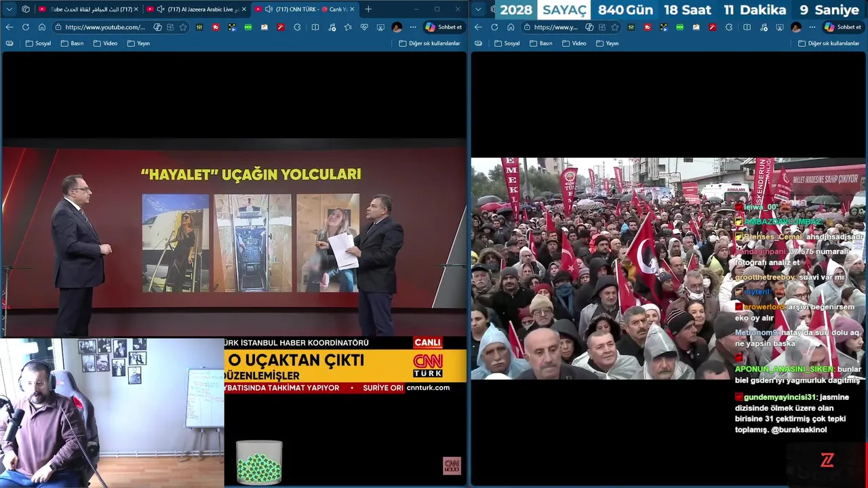The width and height of the screenshot is (868, 488).
Task: Open Extensions puzzle icon in left browser
Action: point(297,27)
